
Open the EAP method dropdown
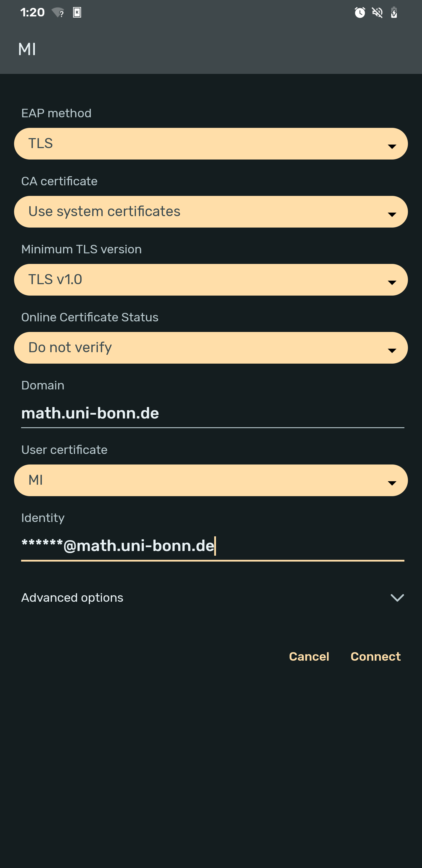click(211, 144)
